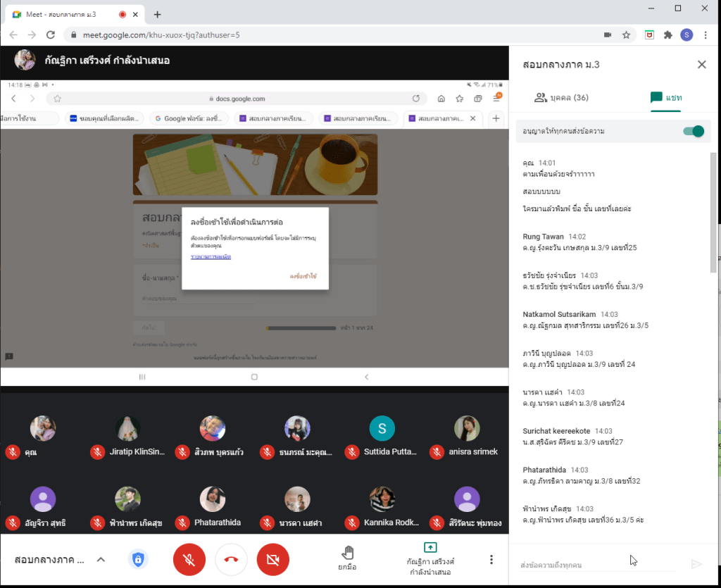Reload the current page
721x588 pixels.
pos(51,35)
